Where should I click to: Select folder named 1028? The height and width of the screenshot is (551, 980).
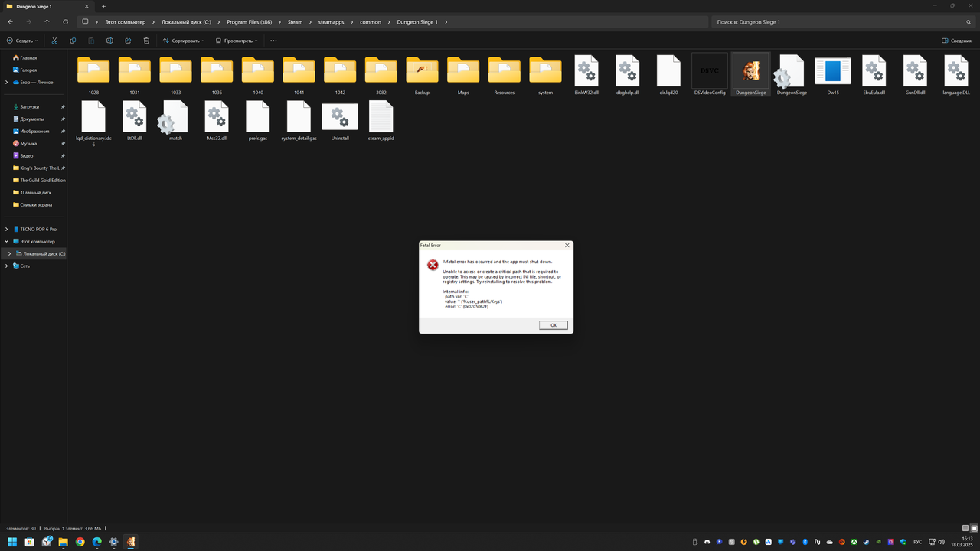pos(93,75)
